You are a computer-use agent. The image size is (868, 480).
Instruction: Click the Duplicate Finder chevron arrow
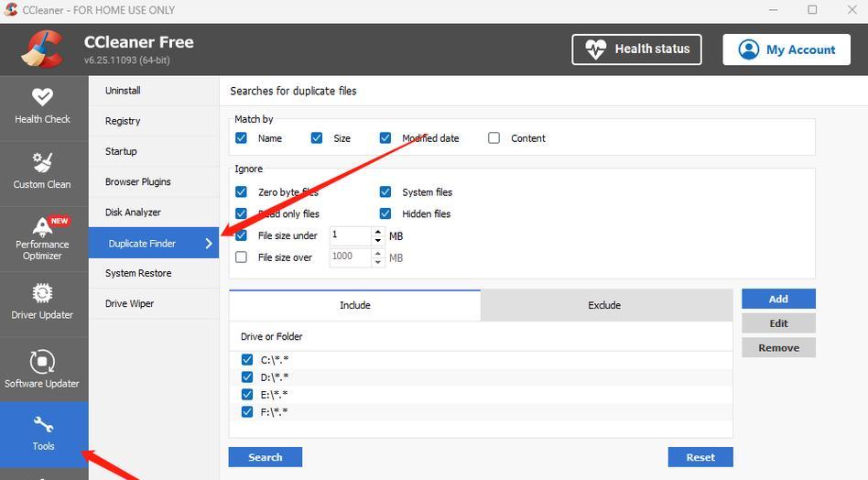[x=209, y=244]
